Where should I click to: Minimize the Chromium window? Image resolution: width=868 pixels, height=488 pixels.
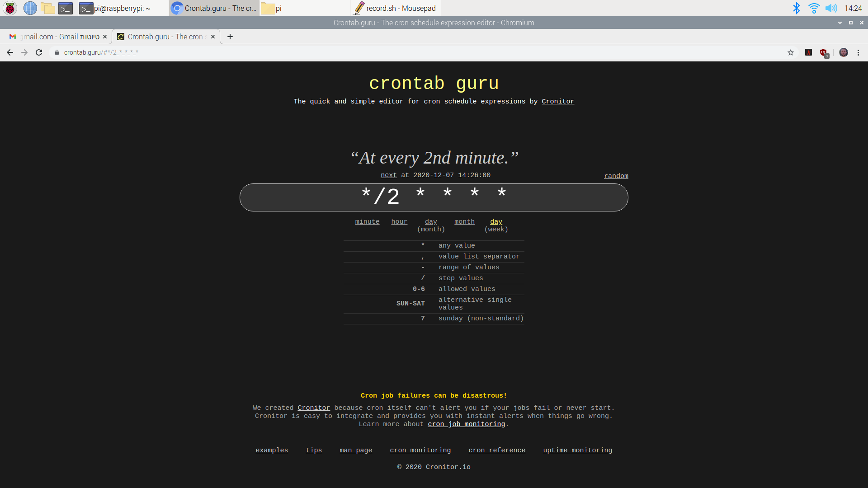click(840, 23)
